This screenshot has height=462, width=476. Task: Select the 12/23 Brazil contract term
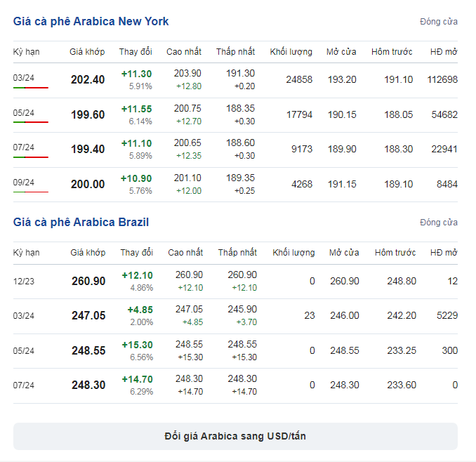tap(24, 281)
